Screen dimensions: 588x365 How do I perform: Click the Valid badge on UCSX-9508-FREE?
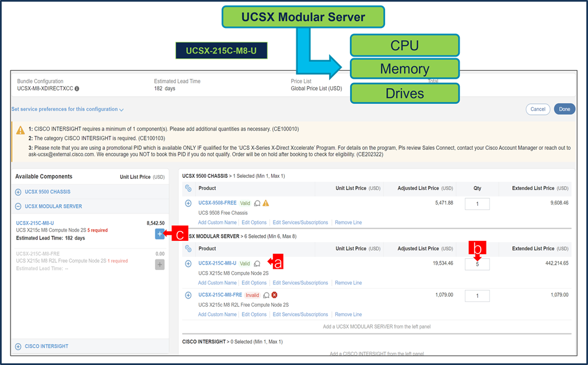(x=245, y=203)
